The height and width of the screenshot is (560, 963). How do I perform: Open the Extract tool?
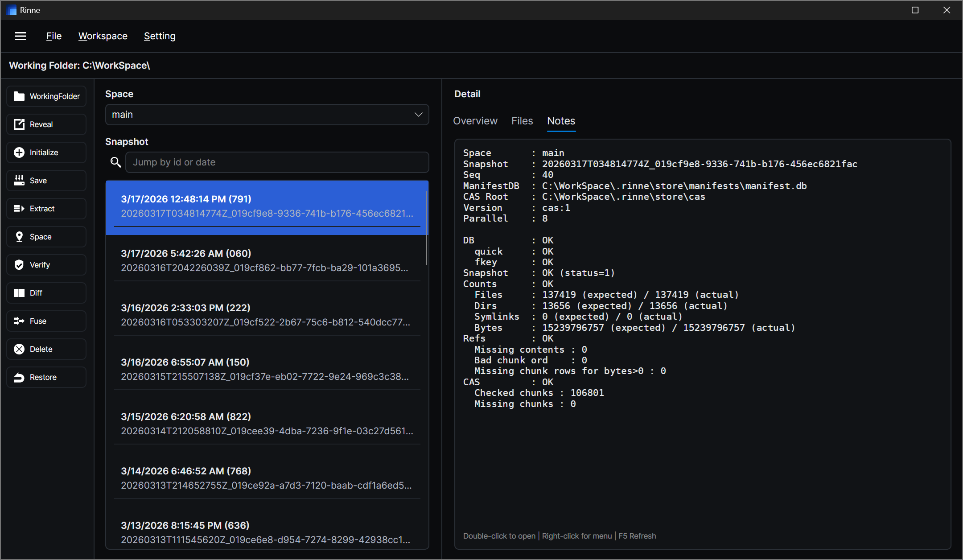click(x=46, y=208)
